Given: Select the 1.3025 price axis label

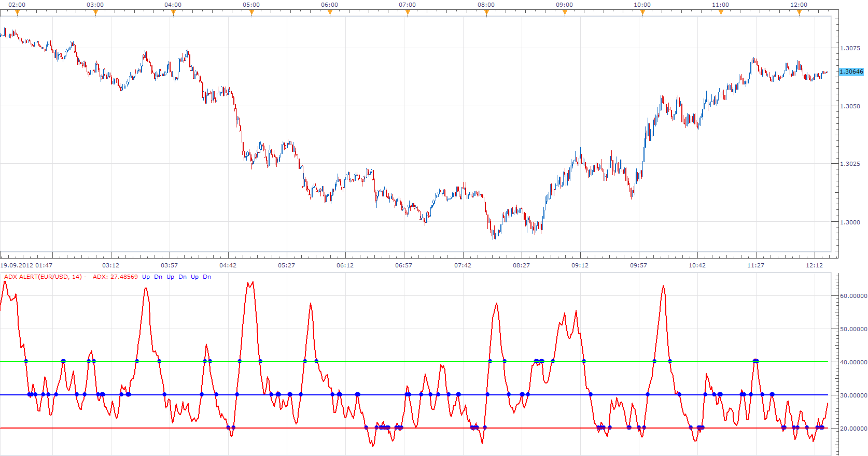Looking at the screenshot, I should click(x=850, y=164).
